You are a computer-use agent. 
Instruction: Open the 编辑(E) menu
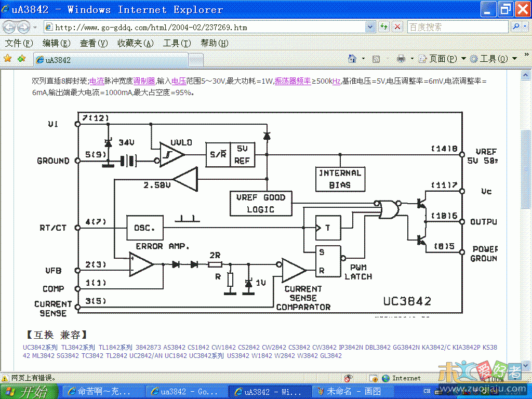pyautogui.click(x=56, y=44)
